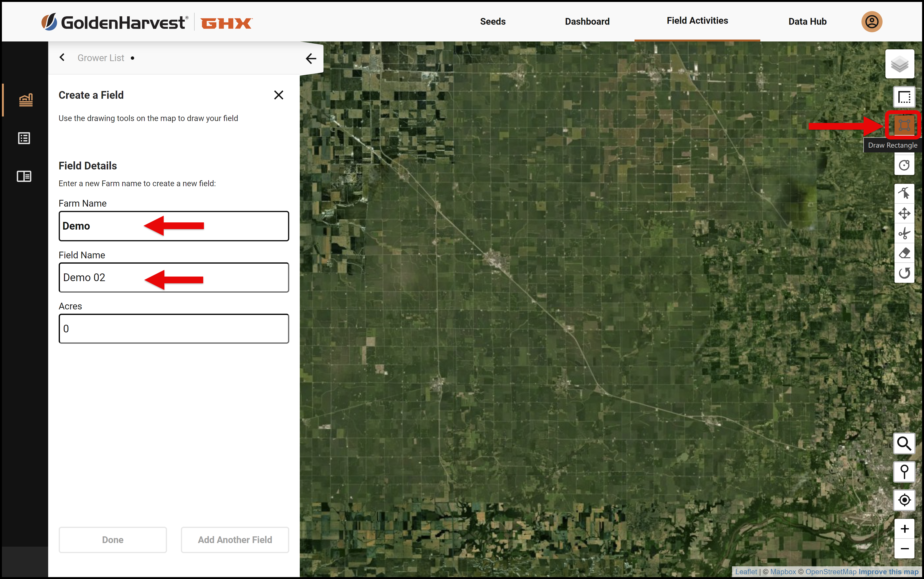Viewport: 924px width, 579px height.
Task: Zoom in the map with plus
Action: 904,529
